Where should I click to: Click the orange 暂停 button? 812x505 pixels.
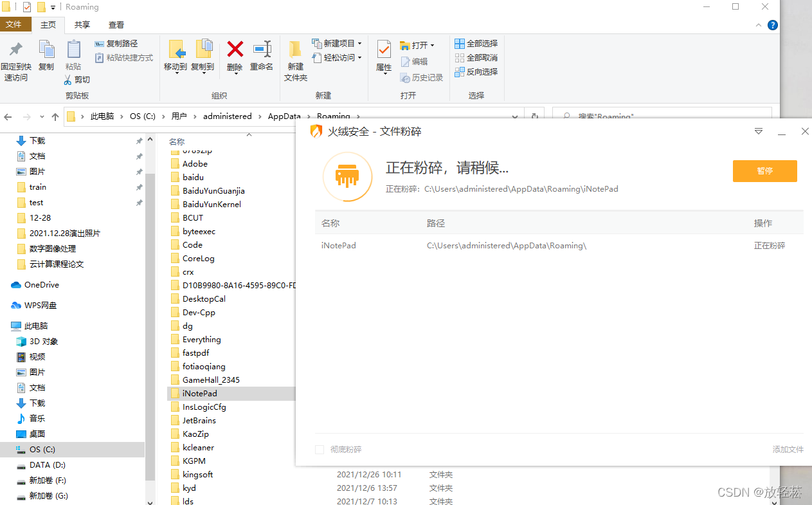(x=765, y=171)
